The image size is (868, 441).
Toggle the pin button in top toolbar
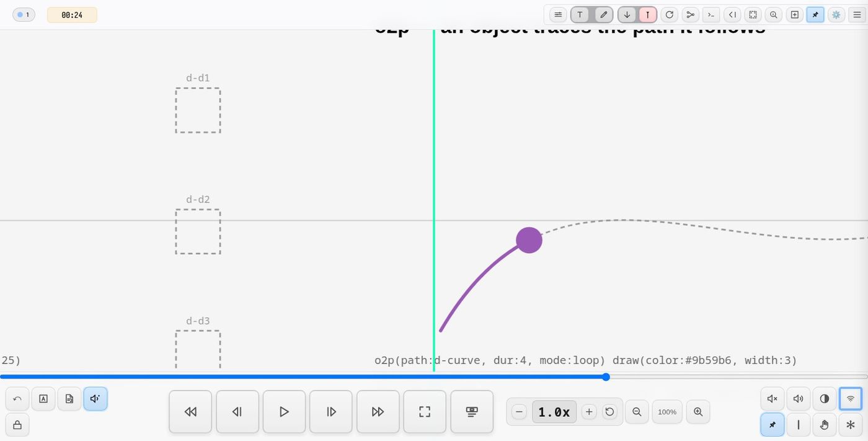(x=815, y=15)
